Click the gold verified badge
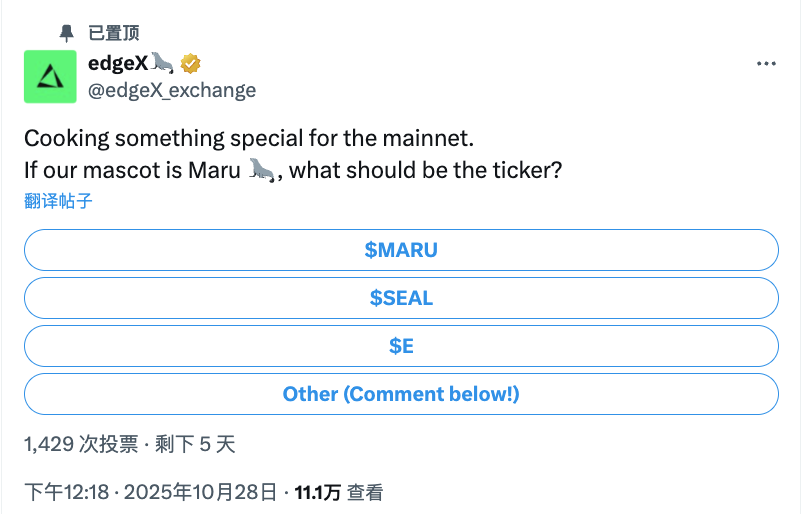Viewport: 802px width, 514px height. (190, 64)
